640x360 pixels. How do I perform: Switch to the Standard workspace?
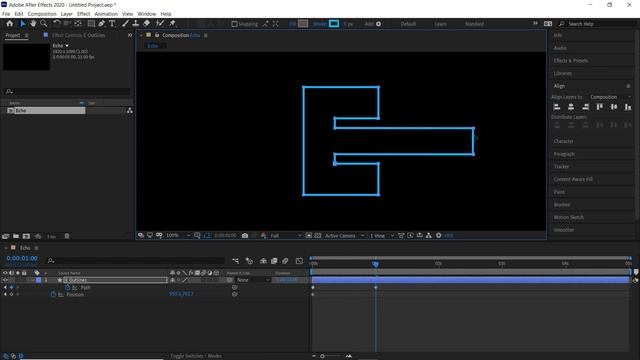474,24
